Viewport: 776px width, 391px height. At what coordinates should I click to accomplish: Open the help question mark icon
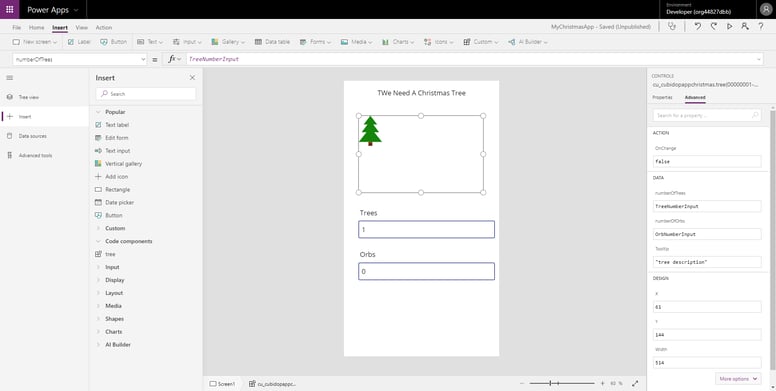(761, 27)
